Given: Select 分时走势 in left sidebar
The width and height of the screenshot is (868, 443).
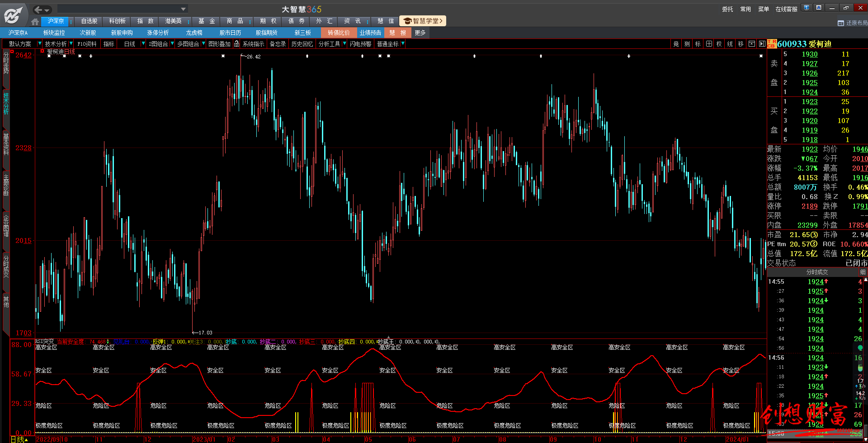Looking at the screenshot, I should point(6,62).
